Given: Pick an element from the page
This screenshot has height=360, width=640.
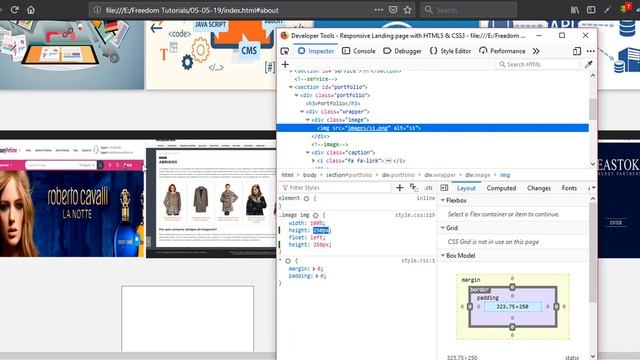Looking at the screenshot, I should pos(285,51).
